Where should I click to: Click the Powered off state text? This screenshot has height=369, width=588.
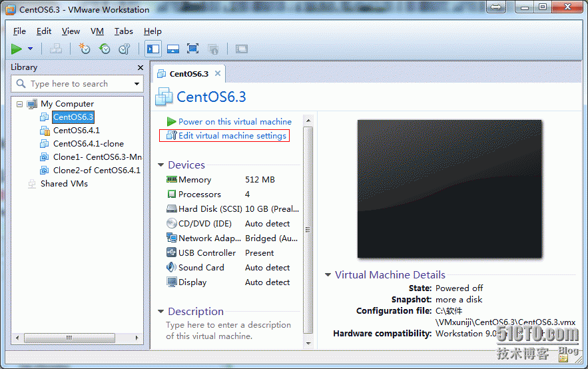(459, 288)
